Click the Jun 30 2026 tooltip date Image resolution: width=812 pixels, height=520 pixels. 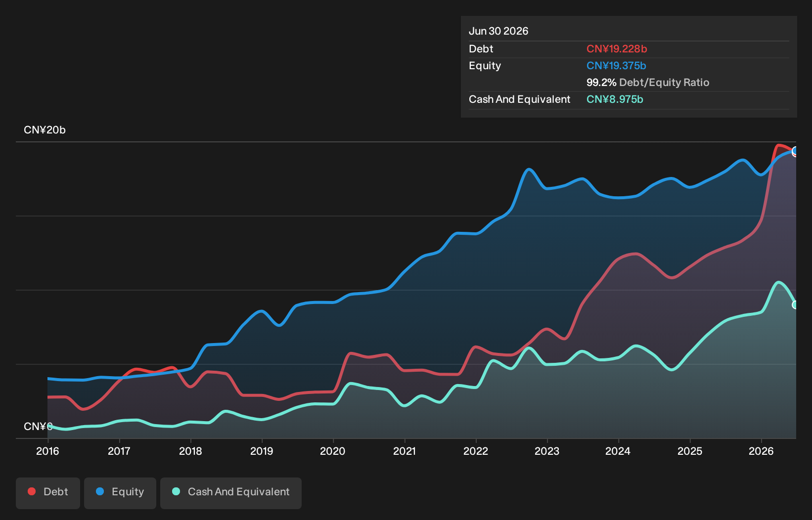click(x=498, y=31)
